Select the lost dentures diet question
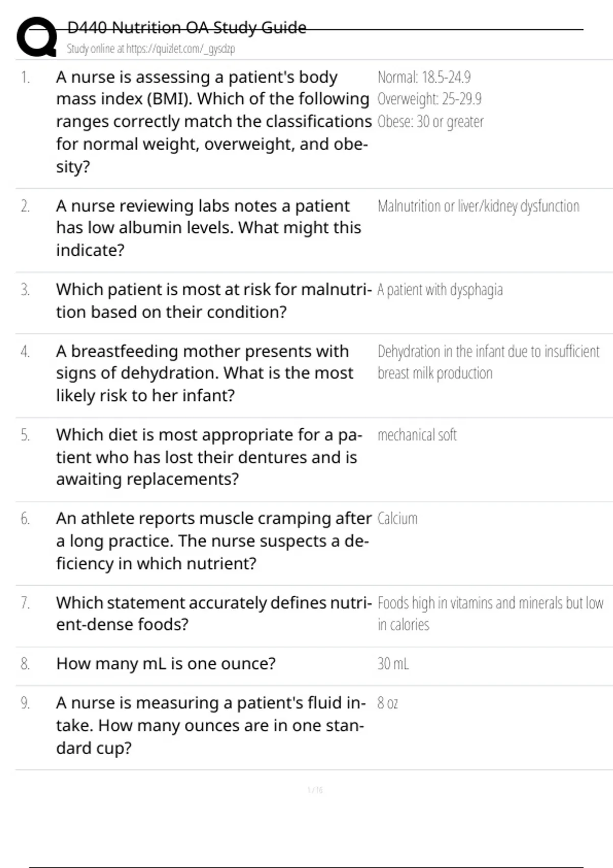 (208, 457)
